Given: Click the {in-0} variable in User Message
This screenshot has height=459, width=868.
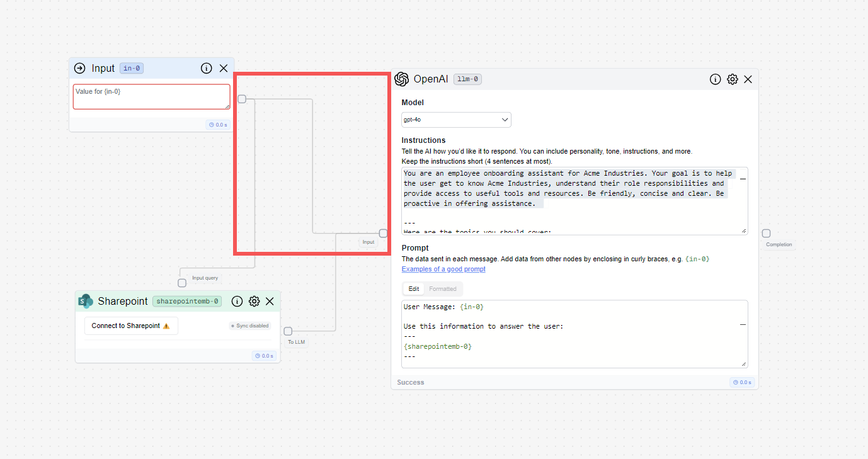Looking at the screenshot, I should click(472, 307).
